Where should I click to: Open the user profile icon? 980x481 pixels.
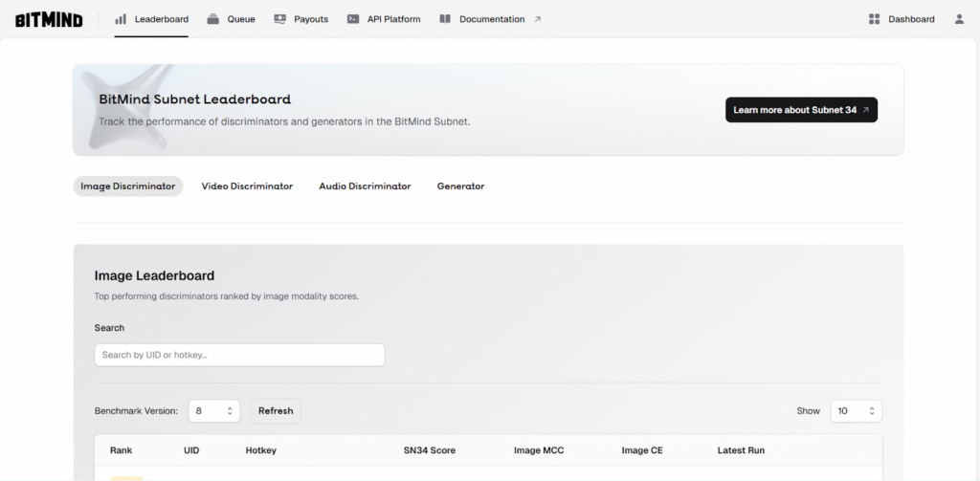(x=959, y=19)
